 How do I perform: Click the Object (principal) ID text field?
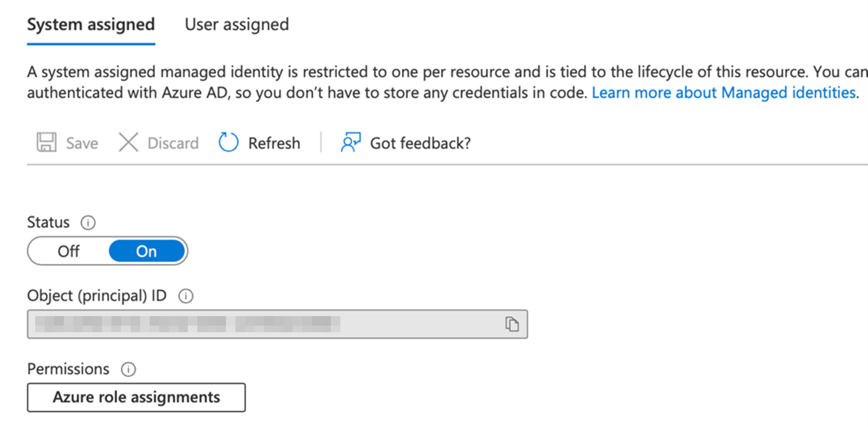(x=262, y=324)
